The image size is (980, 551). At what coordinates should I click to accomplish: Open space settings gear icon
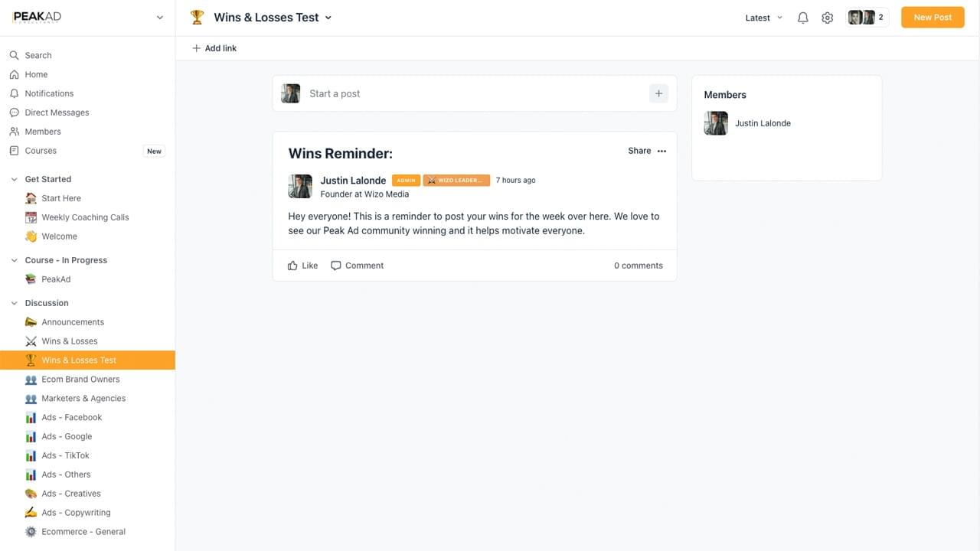(x=827, y=18)
